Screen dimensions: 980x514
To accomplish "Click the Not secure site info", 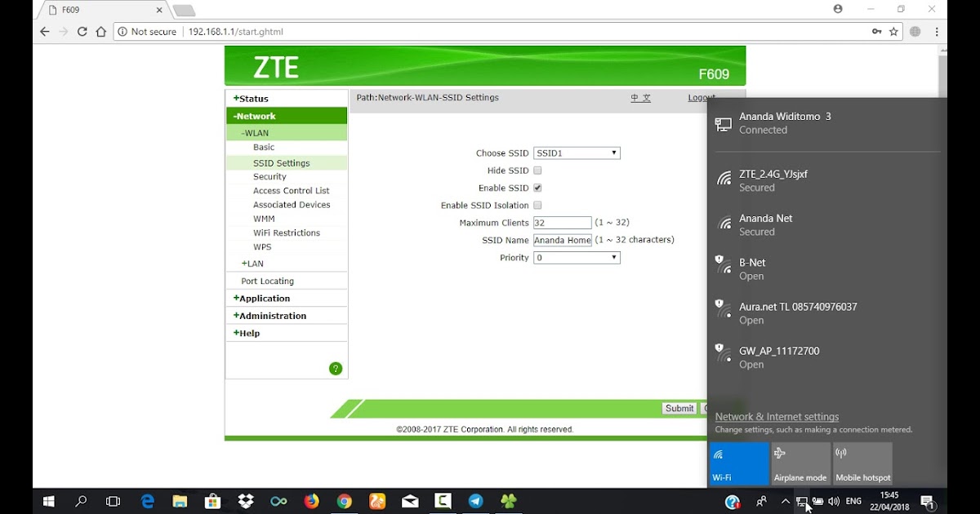I will pos(146,32).
